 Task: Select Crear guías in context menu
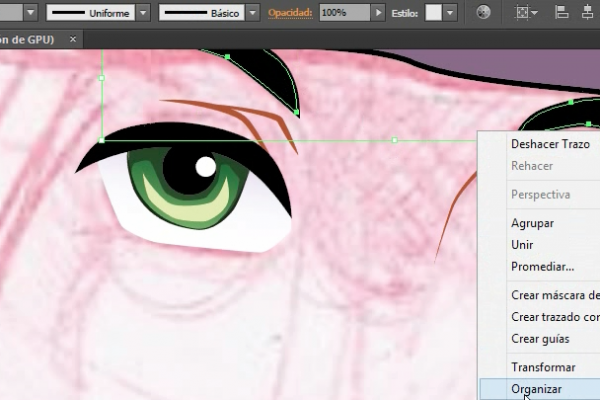pos(540,339)
